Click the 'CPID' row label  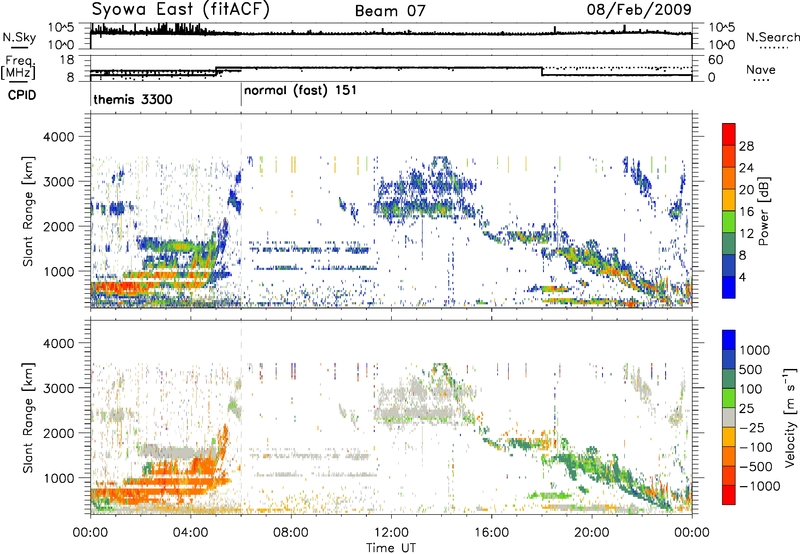[22, 95]
